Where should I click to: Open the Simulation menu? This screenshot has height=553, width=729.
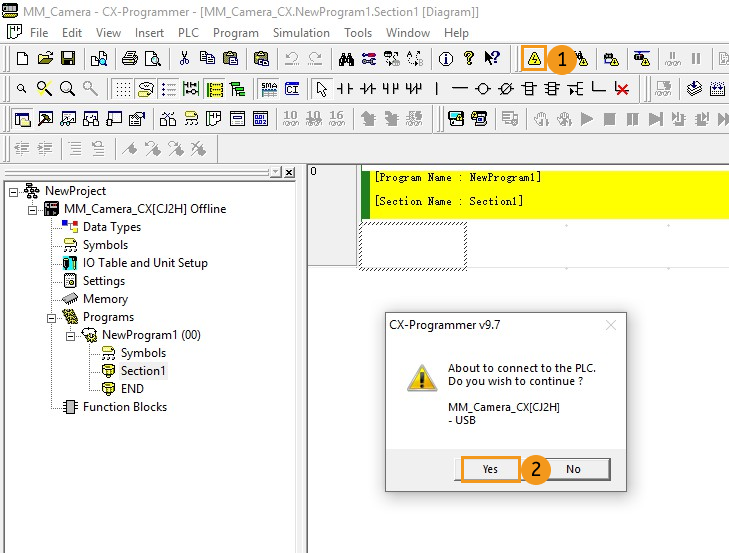click(301, 33)
